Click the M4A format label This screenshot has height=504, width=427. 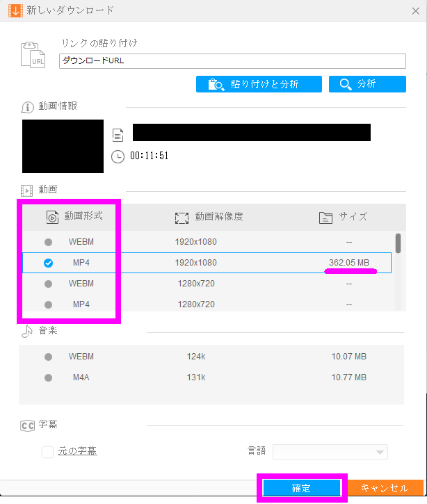(81, 377)
